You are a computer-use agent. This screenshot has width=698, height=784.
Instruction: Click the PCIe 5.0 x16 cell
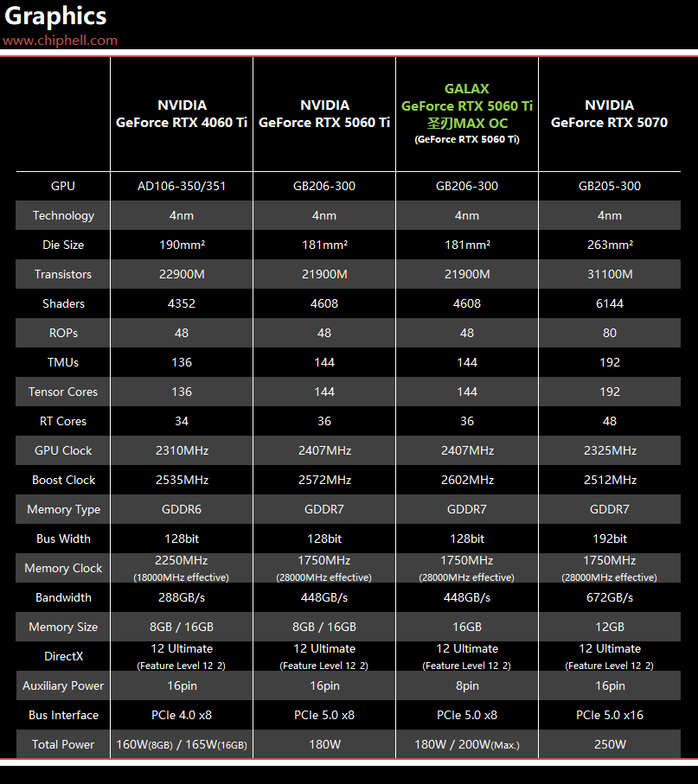[x=610, y=715]
